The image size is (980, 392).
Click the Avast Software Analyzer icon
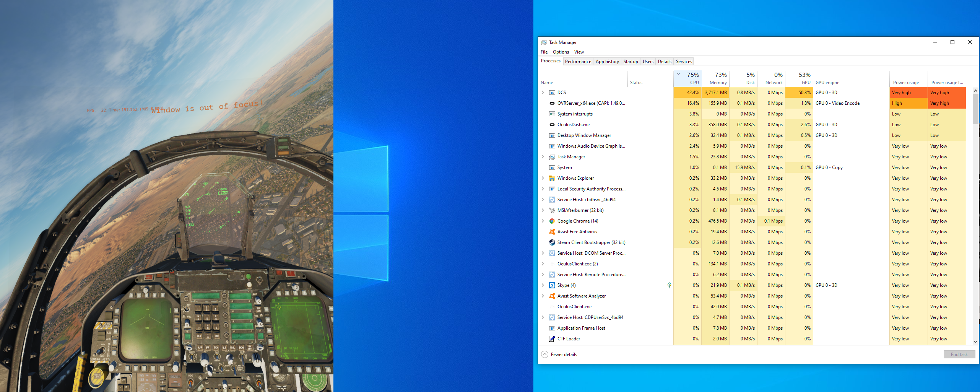point(552,296)
